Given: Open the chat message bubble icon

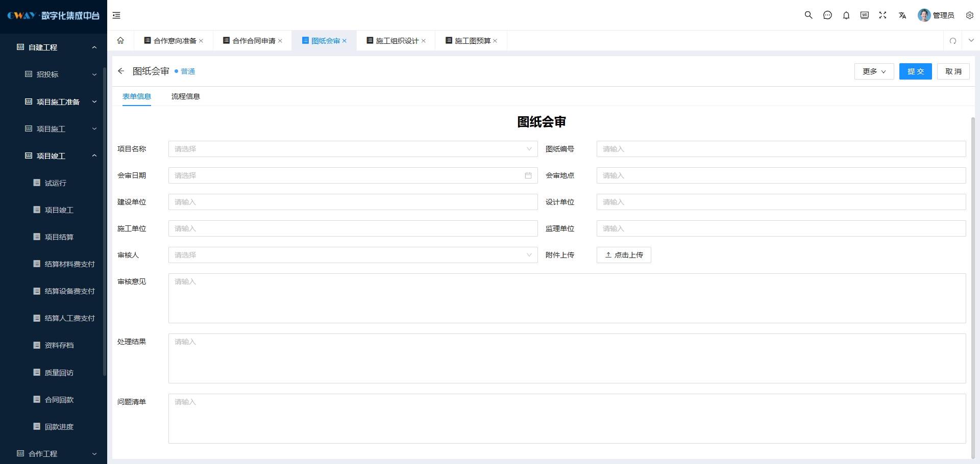Looking at the screenshot, I should pos(827,15).
